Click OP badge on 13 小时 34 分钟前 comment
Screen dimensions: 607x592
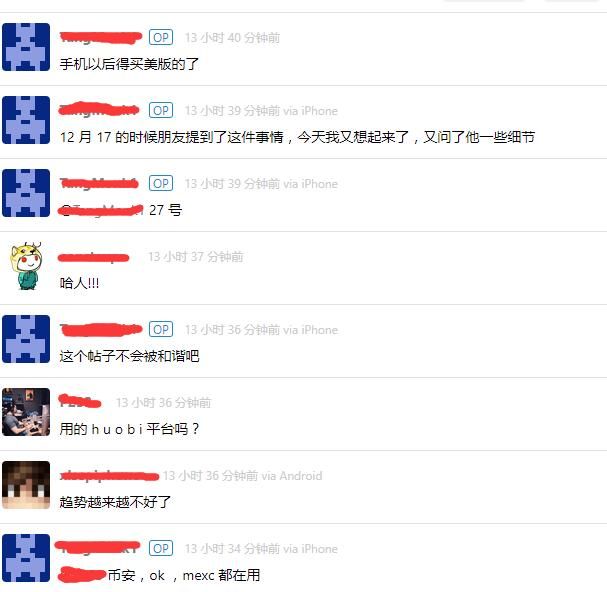click(161, 548)
